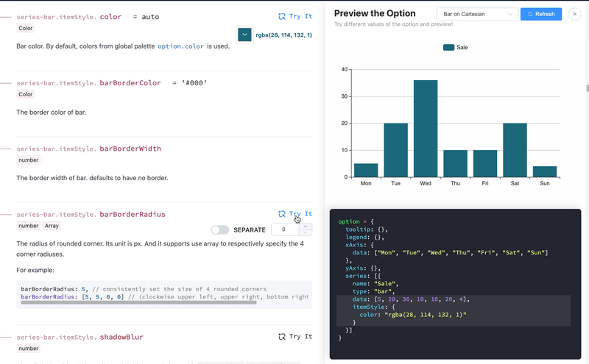Click the barBorderRadius number input field
The height and width of the screenshot is (364, 589).
285,229
